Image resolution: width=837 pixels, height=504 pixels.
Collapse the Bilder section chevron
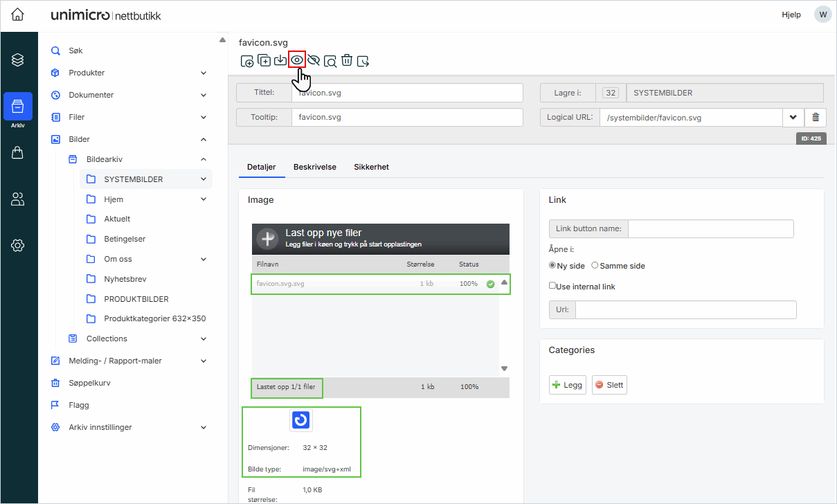204,139
